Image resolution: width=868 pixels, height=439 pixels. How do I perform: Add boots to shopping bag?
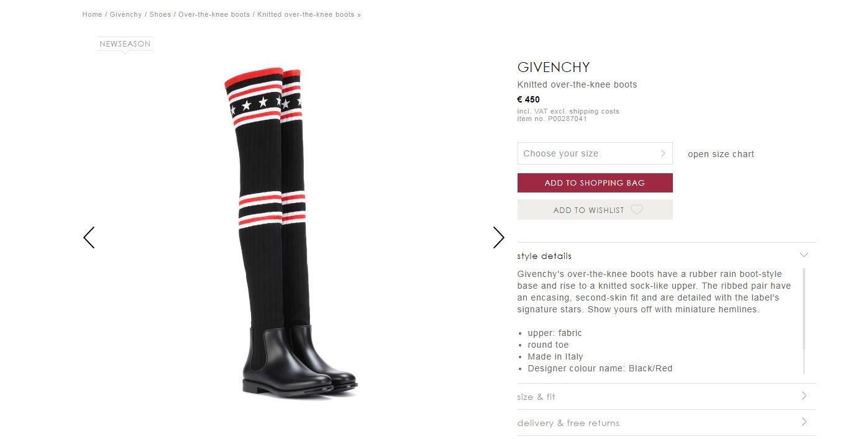click(595, 183)
